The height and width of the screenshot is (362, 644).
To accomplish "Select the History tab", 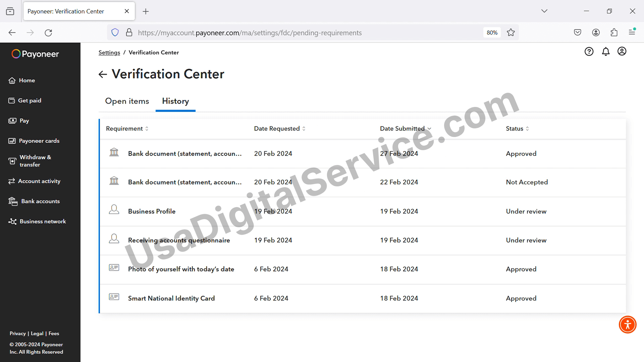I will click(175, 101).
